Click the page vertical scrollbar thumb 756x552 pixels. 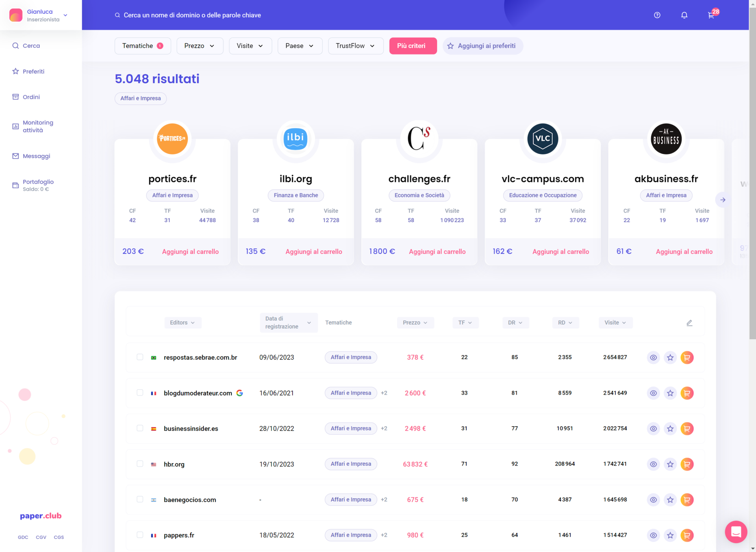[752, 173]
